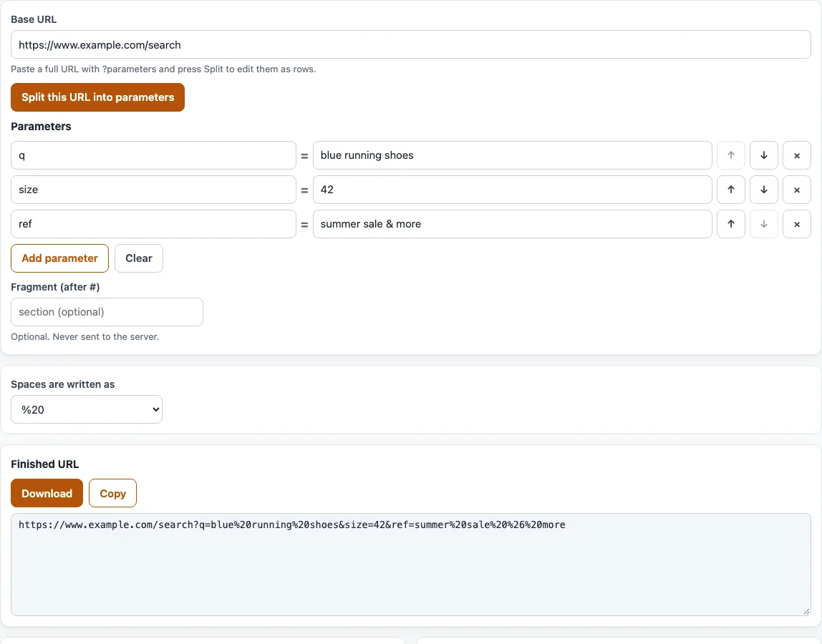Move the ref parameter up
This screenshot has height=644, width=822.
tap(731, 224)
